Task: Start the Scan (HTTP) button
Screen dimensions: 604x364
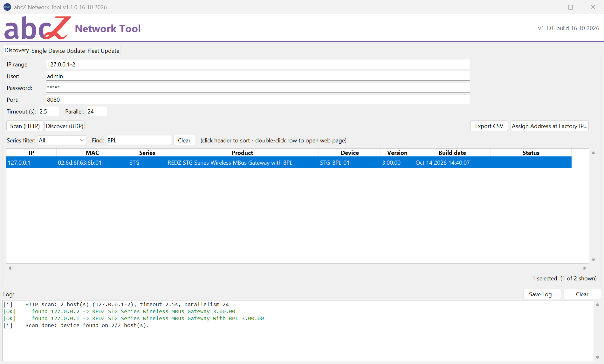Action: [x=25, y=126]
